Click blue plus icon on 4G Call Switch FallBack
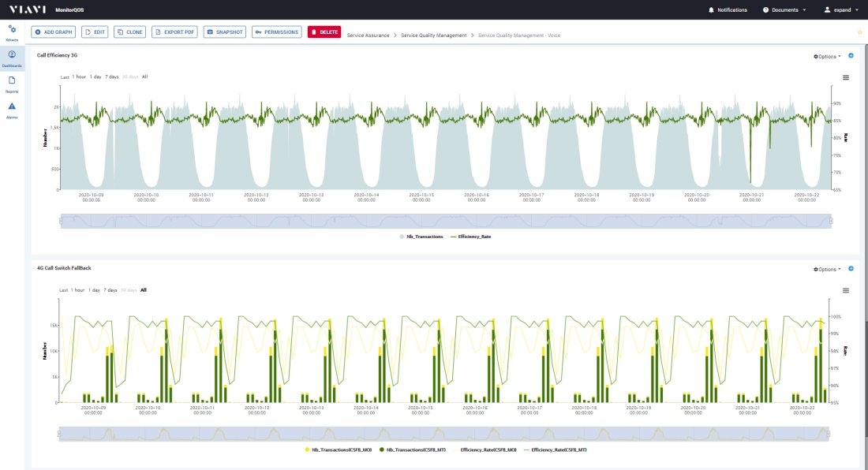The image size is (868, 470). coord(851,268)
